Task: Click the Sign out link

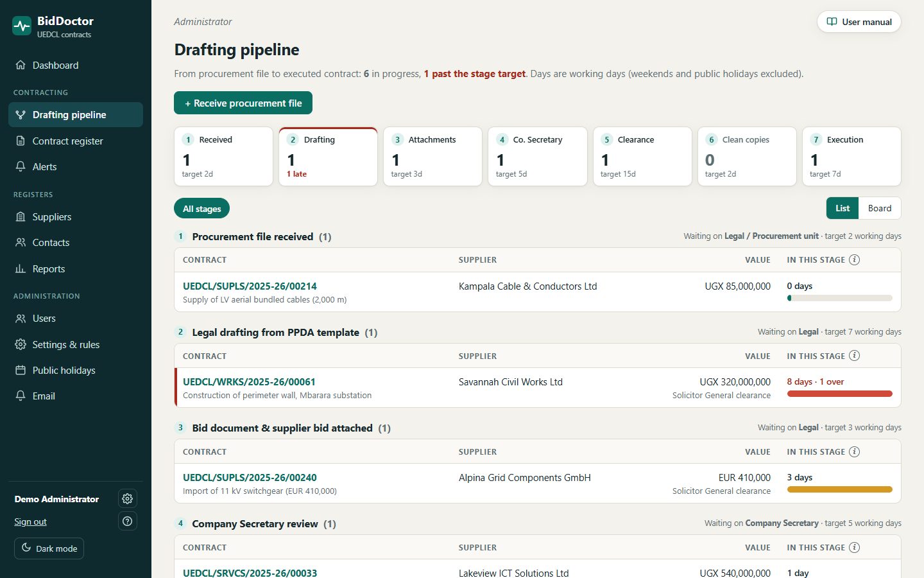Action: [30, 521]
